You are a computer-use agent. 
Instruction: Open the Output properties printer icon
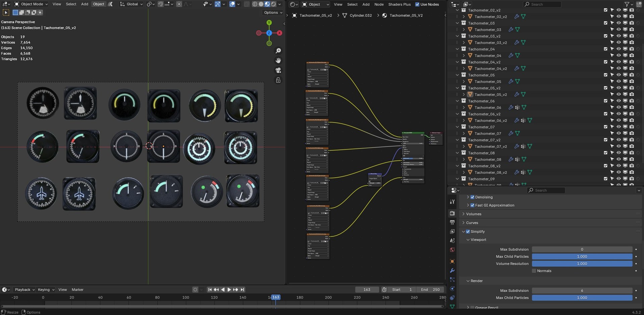point(452,222)
